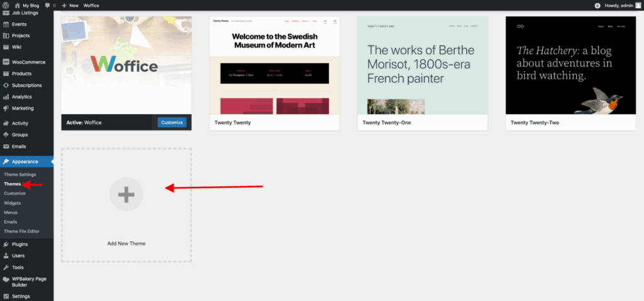Viewport: 644px width, 301px height.
Task: Click the WordPress logo icon
Action: (x=5, y=5)
